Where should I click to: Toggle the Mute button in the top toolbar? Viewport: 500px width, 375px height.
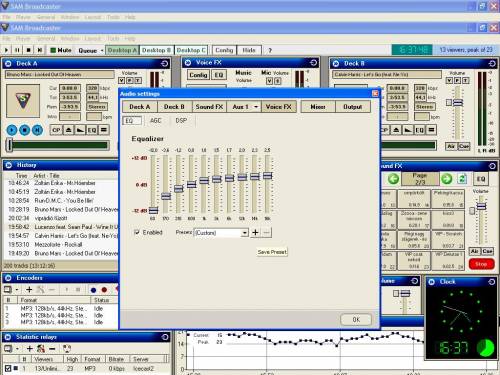(61, 50)
